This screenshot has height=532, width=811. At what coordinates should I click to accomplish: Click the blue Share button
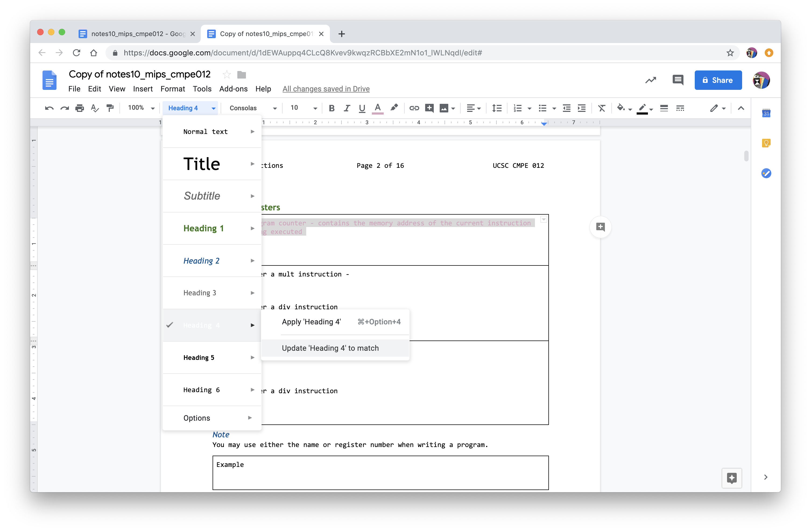(718, 80)
